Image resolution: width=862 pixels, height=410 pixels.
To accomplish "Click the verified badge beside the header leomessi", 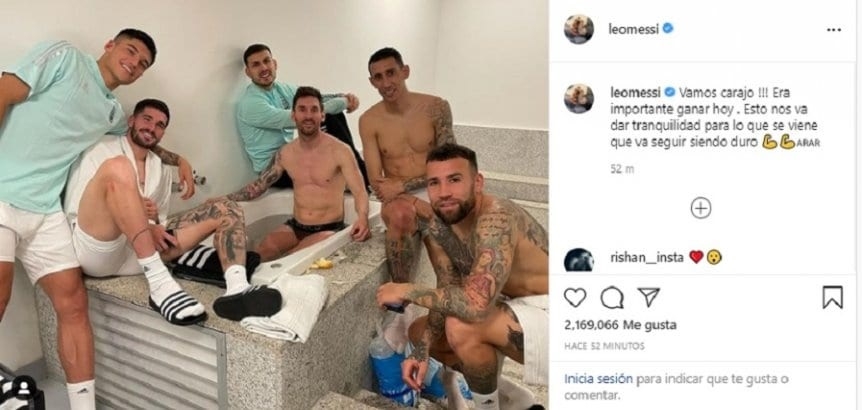I will [668, 29].
